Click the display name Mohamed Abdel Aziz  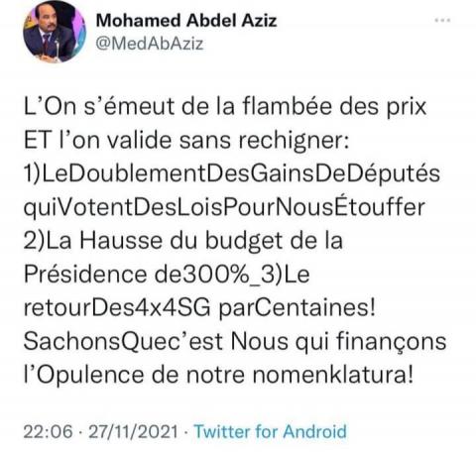186,21
